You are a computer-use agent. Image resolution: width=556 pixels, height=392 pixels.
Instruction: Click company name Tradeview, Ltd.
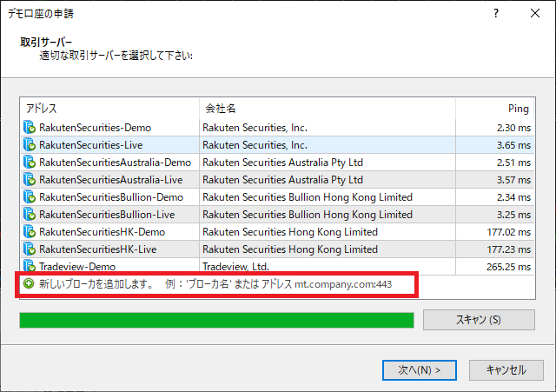point(235,267)
